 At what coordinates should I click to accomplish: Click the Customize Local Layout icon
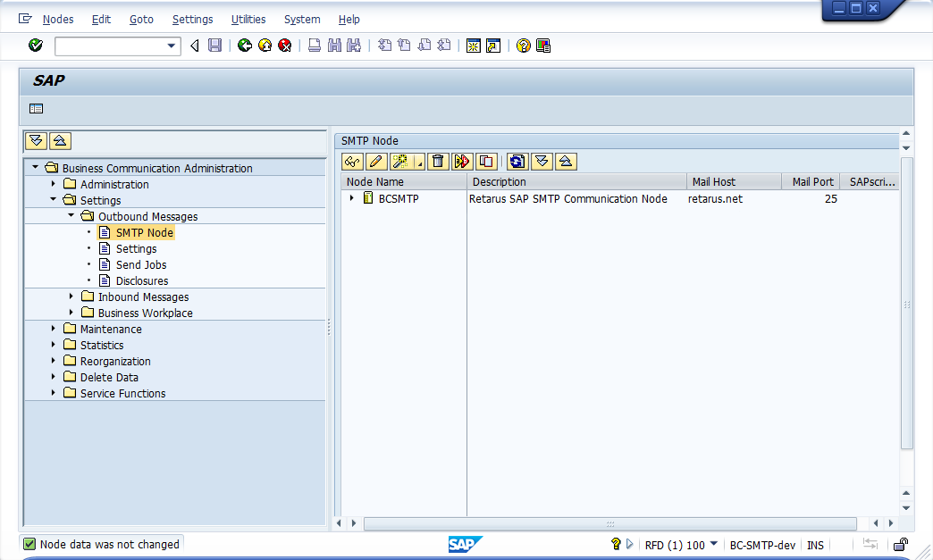[x=543, y=46]
